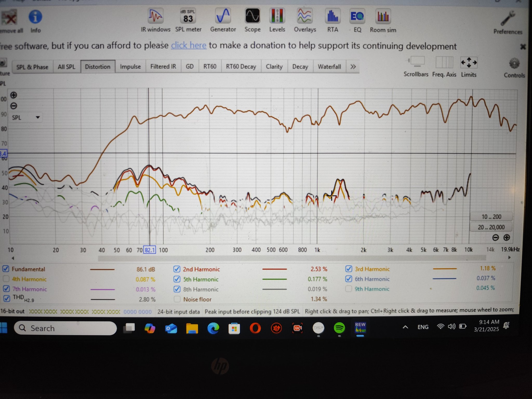Open the SPL axis dropdown
The width and height of the screenshot is (532, 399).
tap(26, 117)
